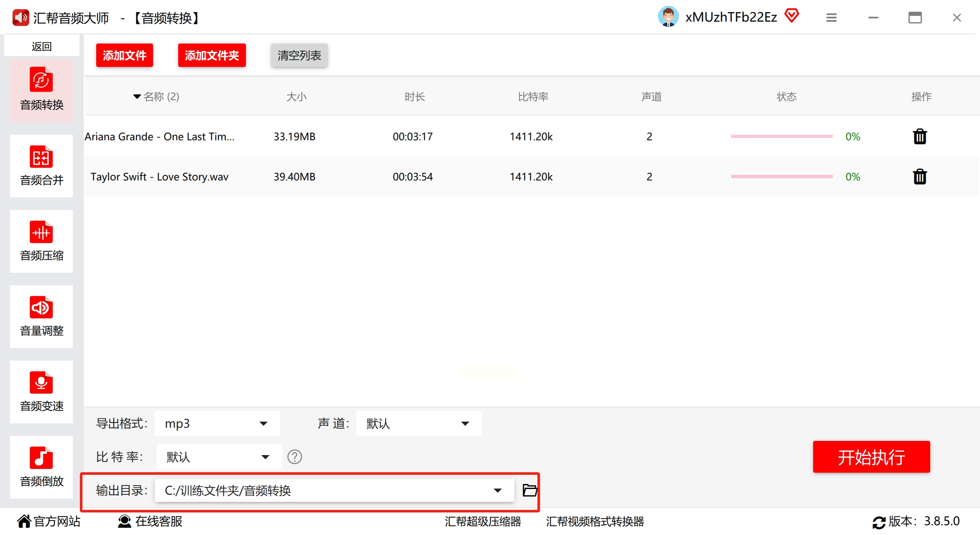Delete the Ariana Grande file row
This screenshot has height=535, width=980.
pyautogui.click(x=920, y=136)
